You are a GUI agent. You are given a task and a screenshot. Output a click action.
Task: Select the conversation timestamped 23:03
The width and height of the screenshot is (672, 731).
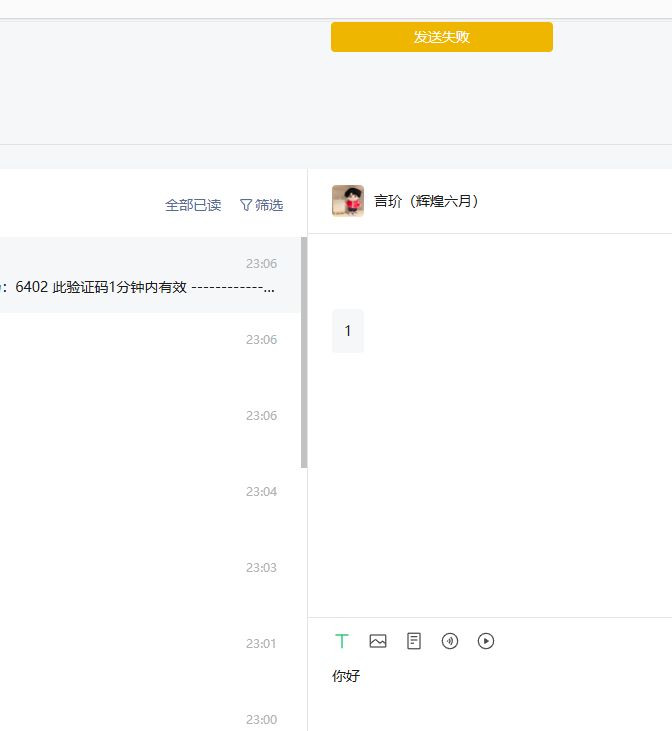151,579
